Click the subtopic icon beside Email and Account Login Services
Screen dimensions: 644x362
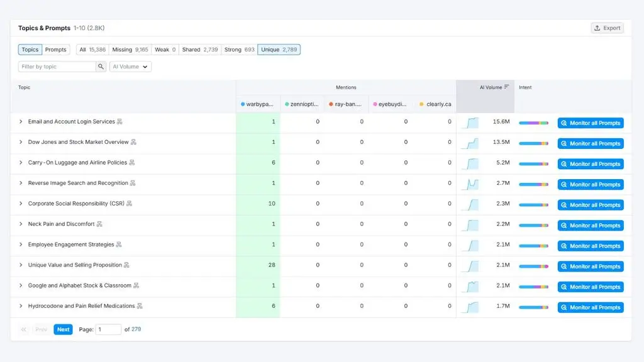coord(119,121)
